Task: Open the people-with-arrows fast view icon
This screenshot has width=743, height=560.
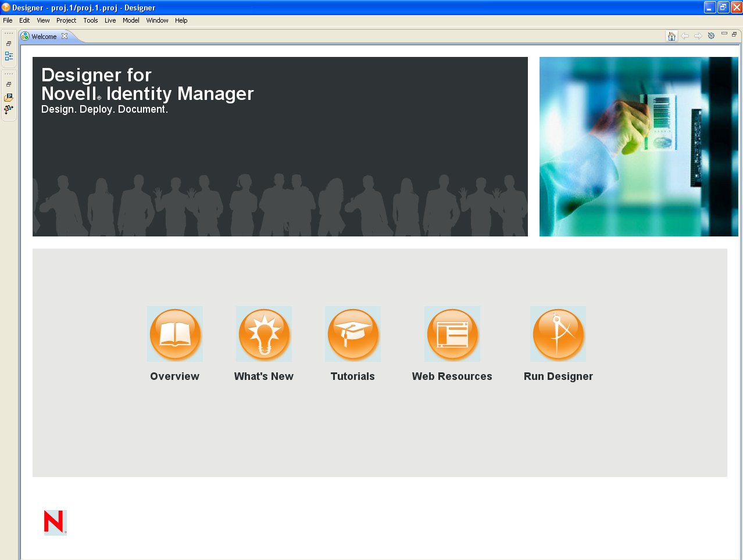Action: coord(9,109)
